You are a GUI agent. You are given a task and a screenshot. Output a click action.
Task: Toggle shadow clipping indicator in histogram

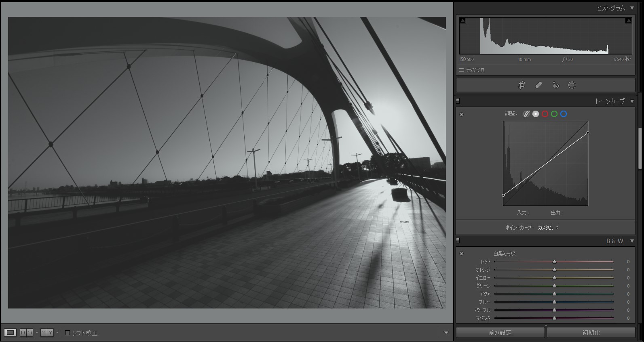click(x=463, y=21)
